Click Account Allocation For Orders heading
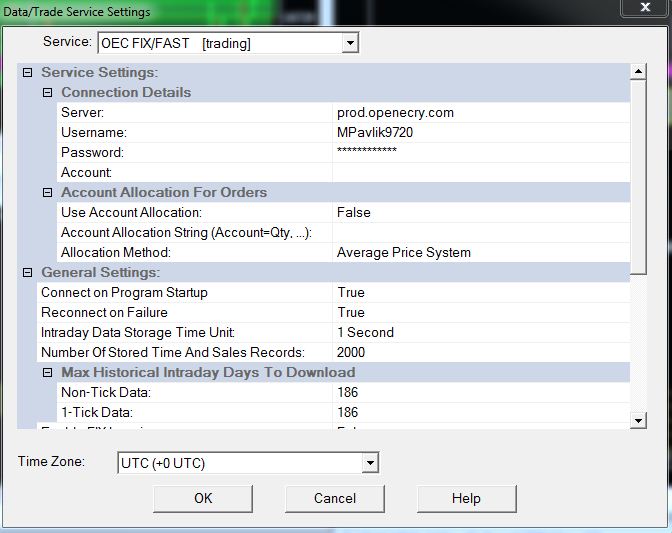This screenshot has width=672, height=533. click(x=164, y=192)
